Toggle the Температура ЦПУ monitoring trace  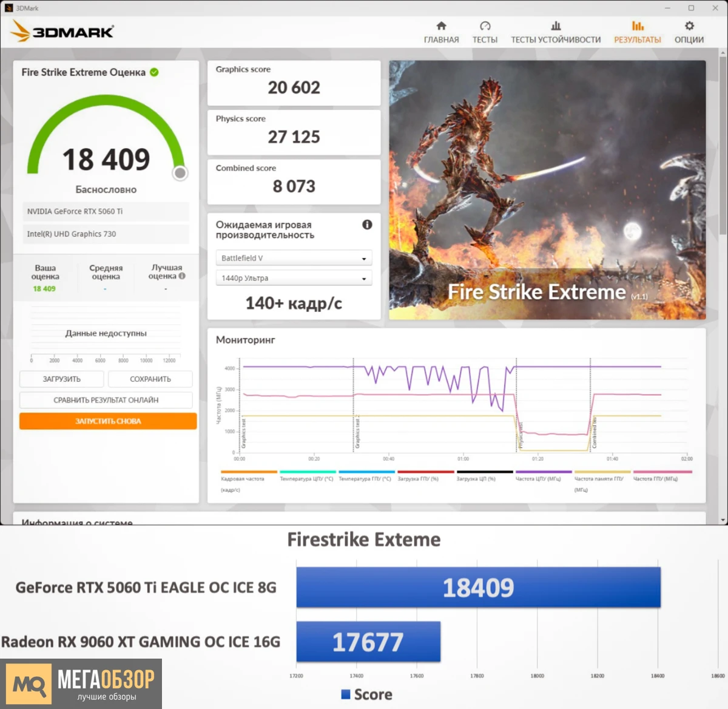coord(306,478)
